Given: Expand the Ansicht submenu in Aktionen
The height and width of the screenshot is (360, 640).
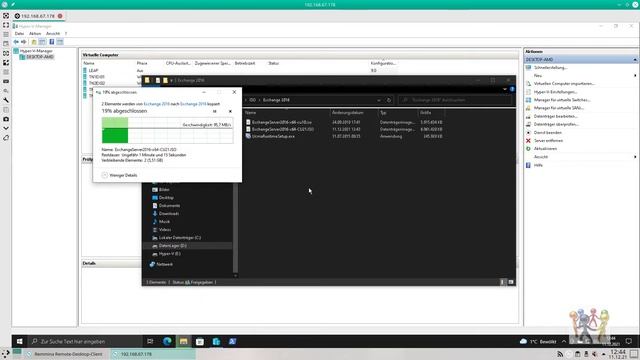Looking at the screenshot, I should click(x=635, y=157).
